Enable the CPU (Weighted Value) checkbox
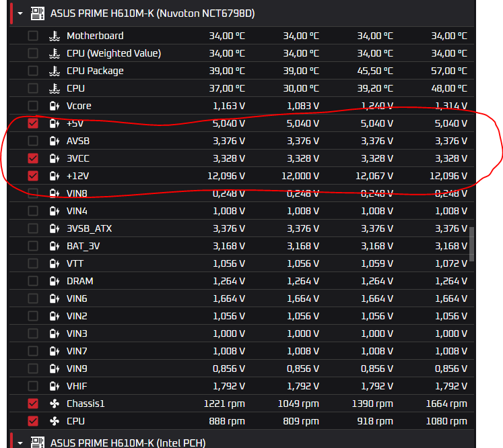Viewport: 503px width, 448px height. click(x=33, y=53)
